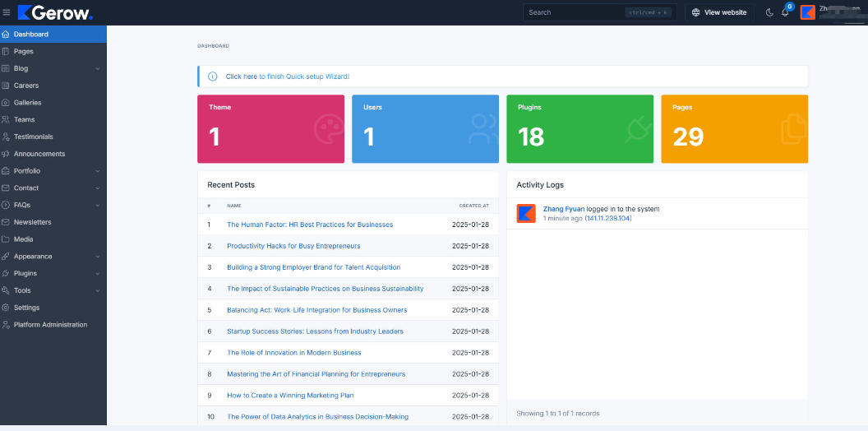Click 'Click here' quick setup wizard link
Viewport: 868px width, 431px height.
pyautogui.click(x=242, y=76)
